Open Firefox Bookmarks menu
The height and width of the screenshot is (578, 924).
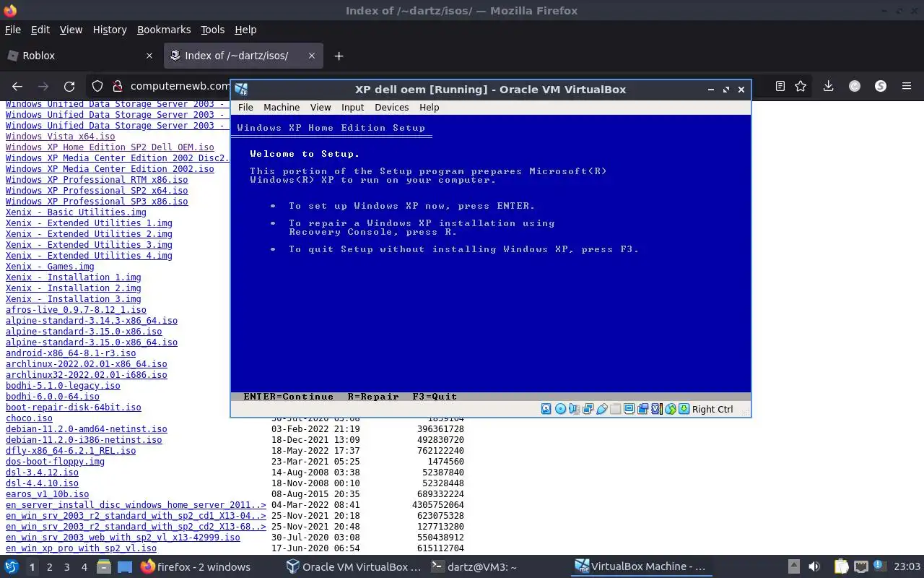click(164, 30)
